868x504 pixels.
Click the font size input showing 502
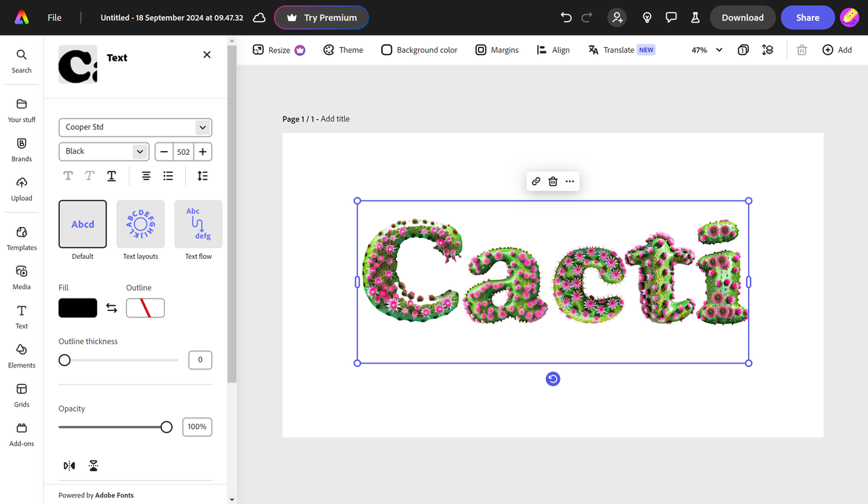tap(183, 151)
